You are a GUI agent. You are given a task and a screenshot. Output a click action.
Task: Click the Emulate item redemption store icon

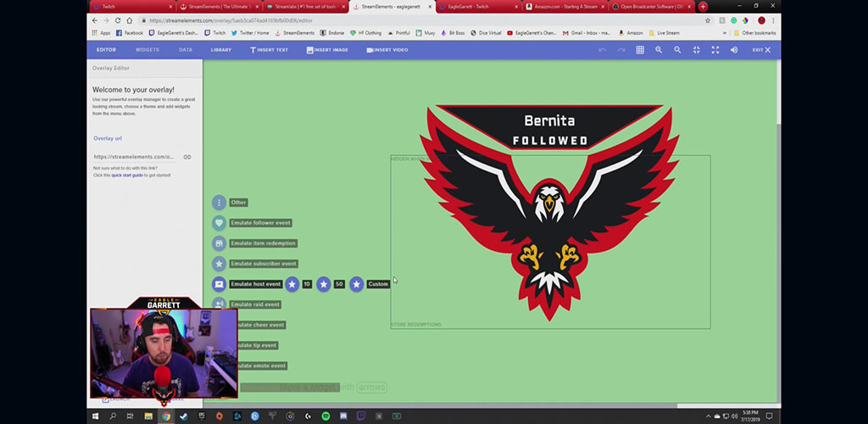click(x=220, y=243)
